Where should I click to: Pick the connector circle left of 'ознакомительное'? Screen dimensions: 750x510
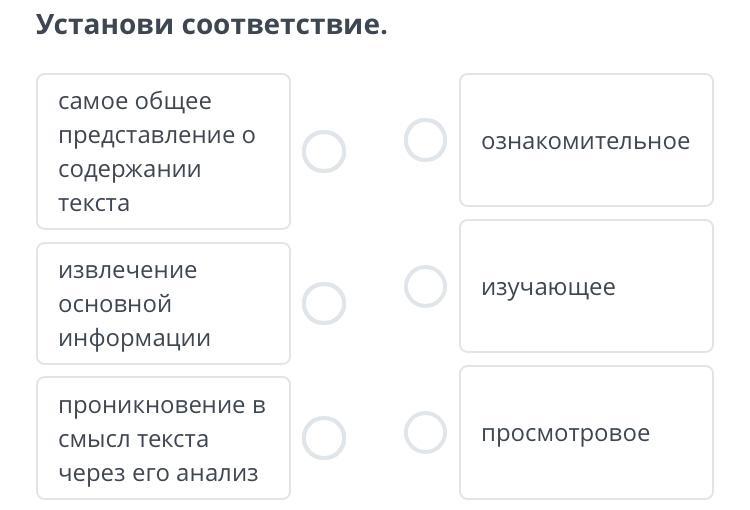coord(425,140)
